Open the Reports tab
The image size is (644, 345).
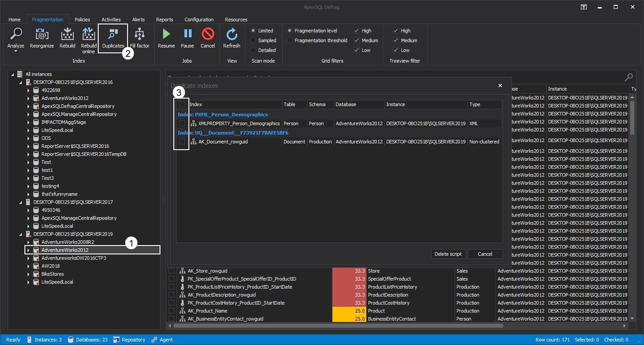164,20
